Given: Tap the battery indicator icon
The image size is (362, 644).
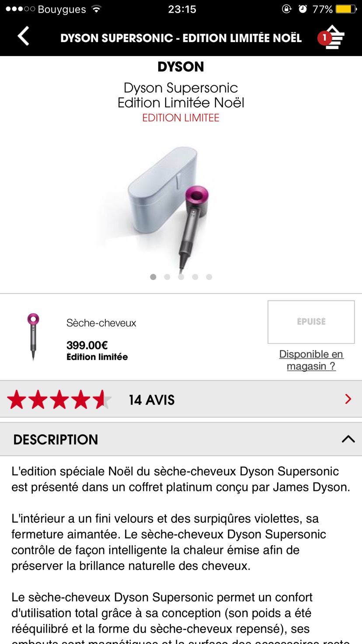Looking at the screenshot, I should point(346,9).
